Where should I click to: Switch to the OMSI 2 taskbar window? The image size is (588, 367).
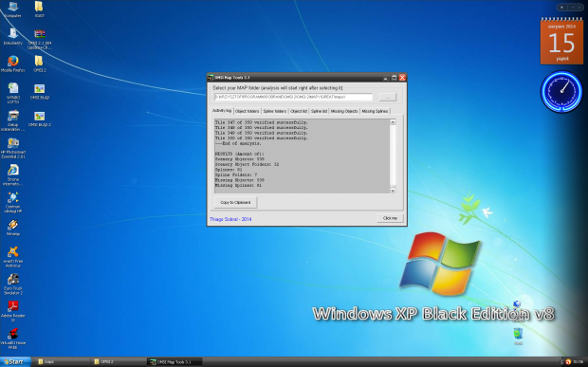119,362
